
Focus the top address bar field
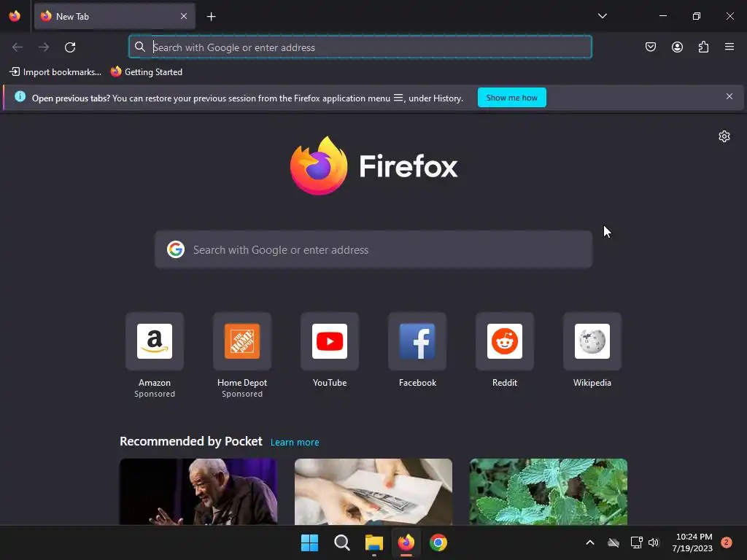(360, 47)
